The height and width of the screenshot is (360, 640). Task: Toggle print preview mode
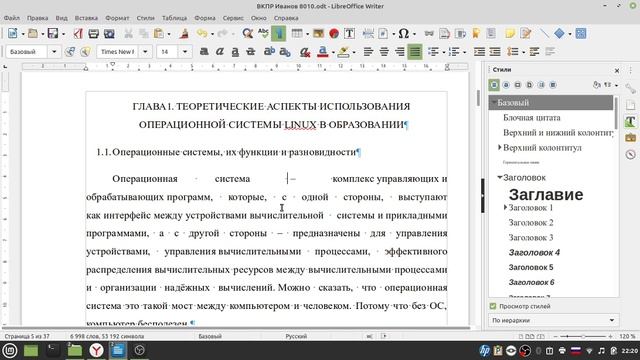point(109,33)
